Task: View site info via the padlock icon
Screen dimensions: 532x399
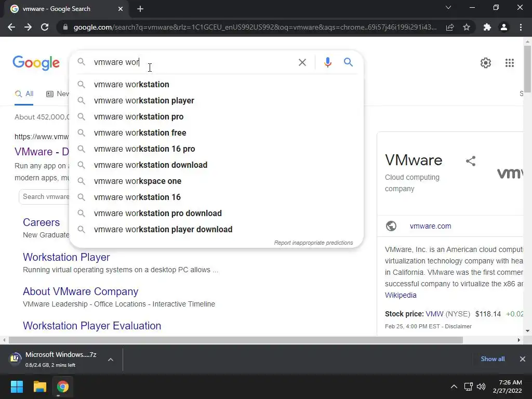Action: coord(65,27)
